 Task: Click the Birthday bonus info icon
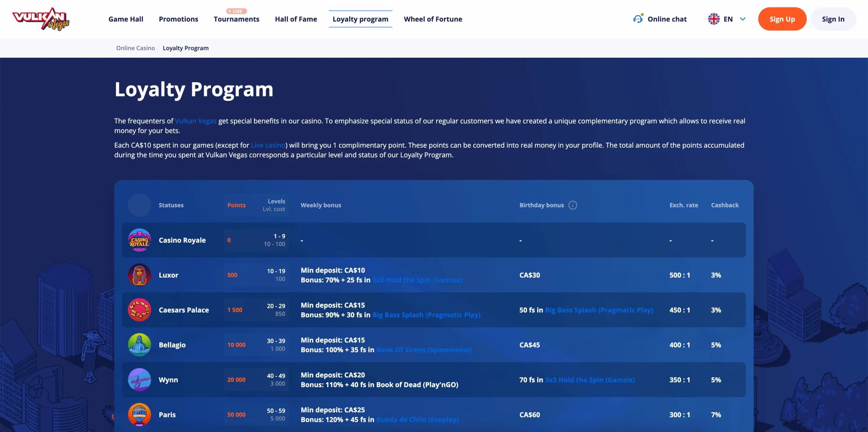573,205
